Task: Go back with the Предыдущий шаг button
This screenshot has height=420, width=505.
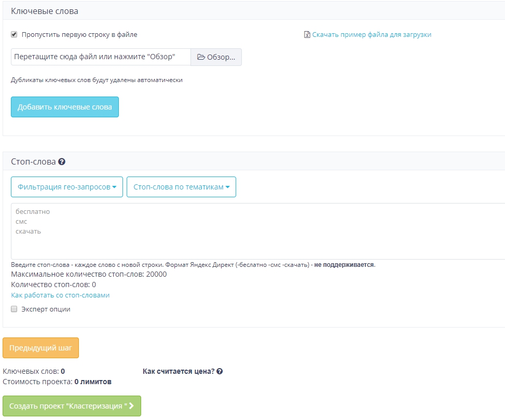Action: pyautogui.click(x=40, y=348)
